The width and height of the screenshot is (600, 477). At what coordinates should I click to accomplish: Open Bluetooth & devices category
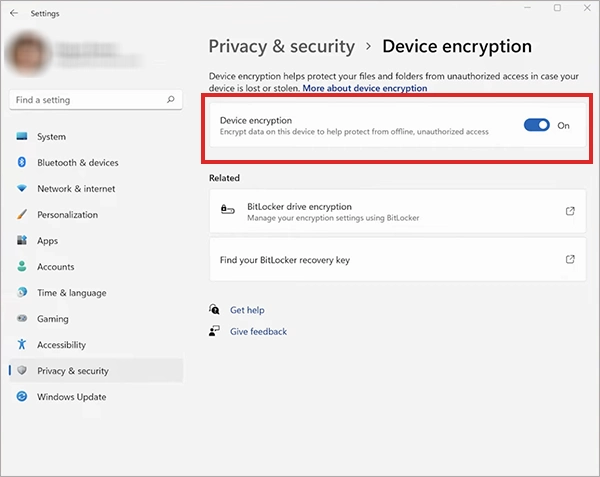pos(96,163)
